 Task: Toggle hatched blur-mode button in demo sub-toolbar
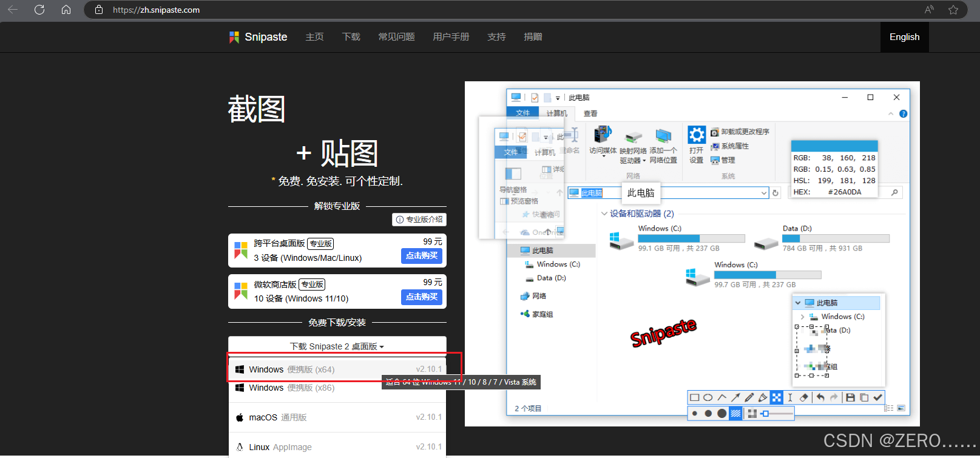coord(735,414)
